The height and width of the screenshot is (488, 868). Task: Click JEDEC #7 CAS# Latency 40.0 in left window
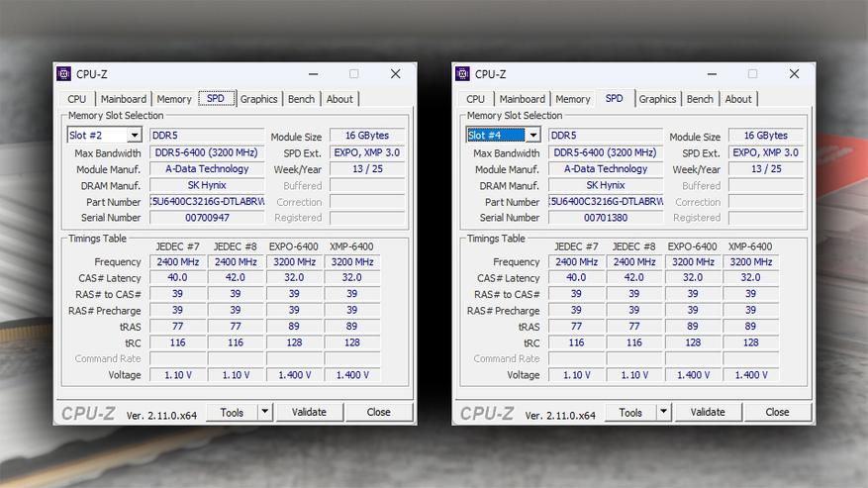[178, 277]
